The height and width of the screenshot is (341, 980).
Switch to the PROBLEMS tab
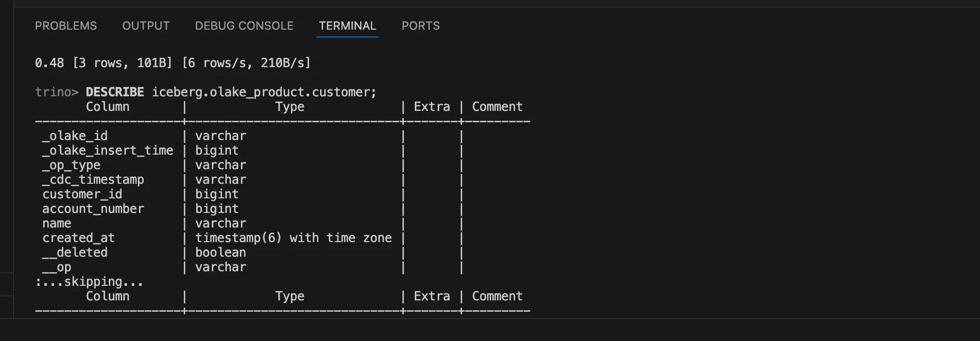[x=66, y=26]
